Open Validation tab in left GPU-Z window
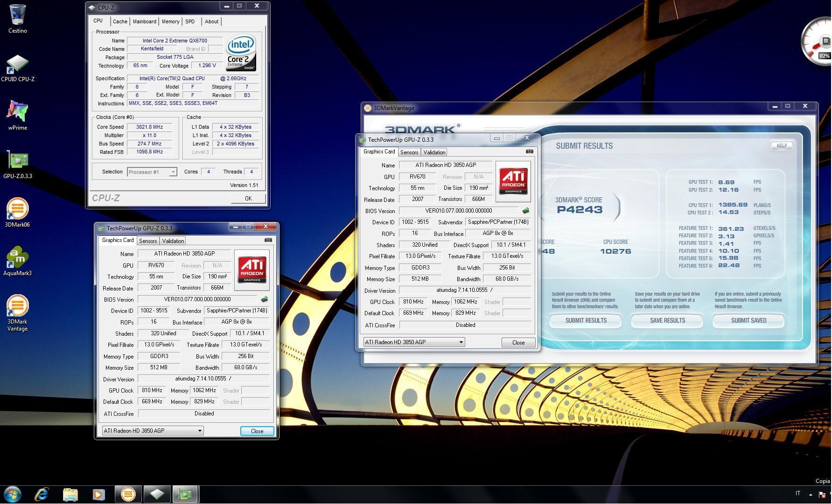Screen dimensions: 832x504 click(x=173, y=241)
